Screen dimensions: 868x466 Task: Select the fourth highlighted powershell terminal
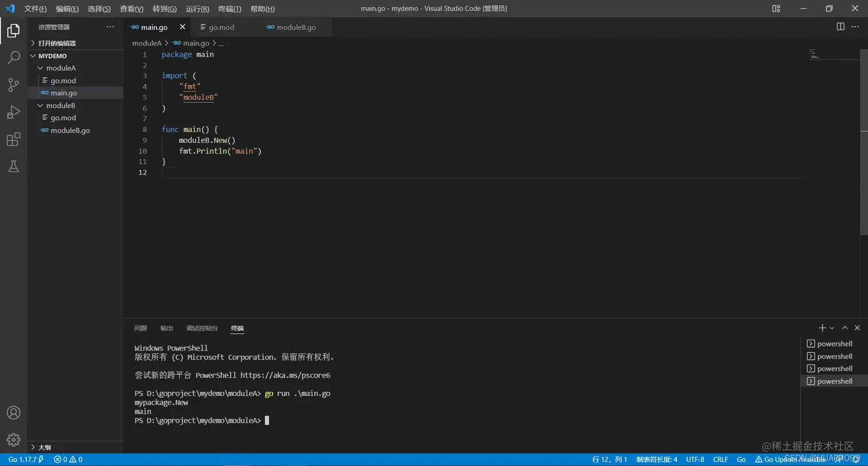[x=834, y=381]
